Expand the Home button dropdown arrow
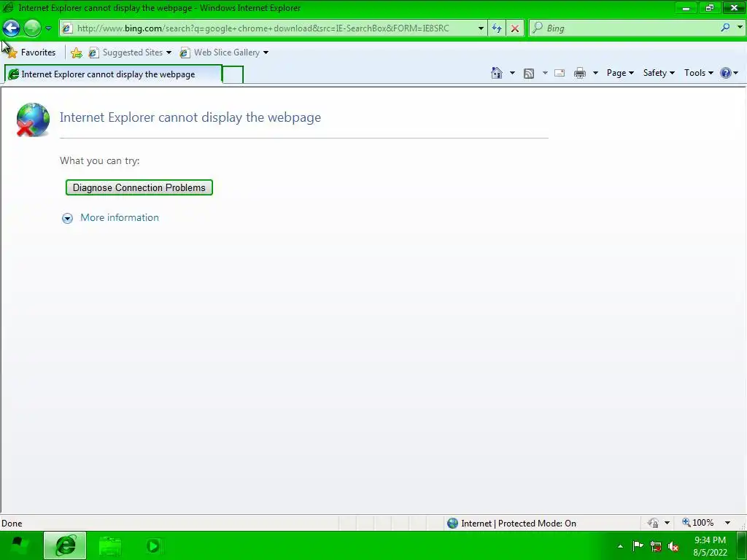 [512, 73]
